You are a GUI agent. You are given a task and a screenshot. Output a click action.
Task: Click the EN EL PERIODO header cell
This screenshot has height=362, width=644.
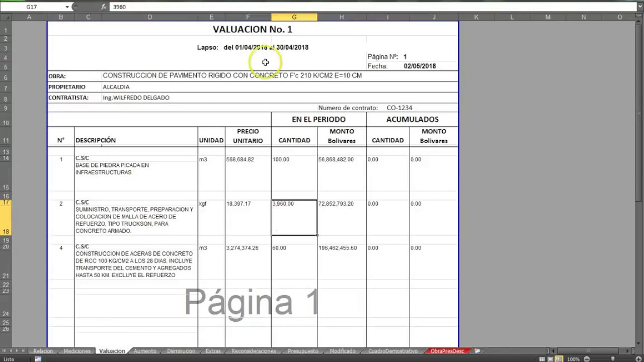(318, 119)
